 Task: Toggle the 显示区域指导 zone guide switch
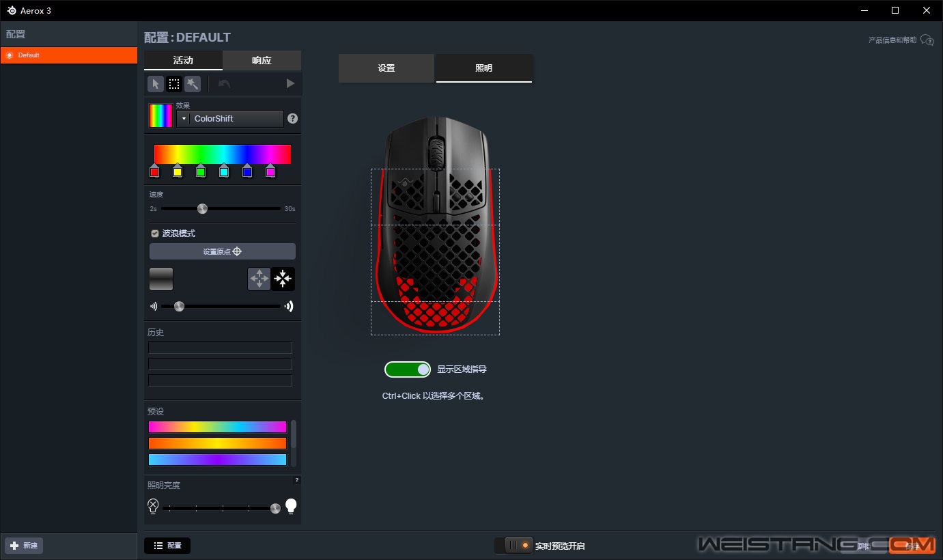(408, 369)
